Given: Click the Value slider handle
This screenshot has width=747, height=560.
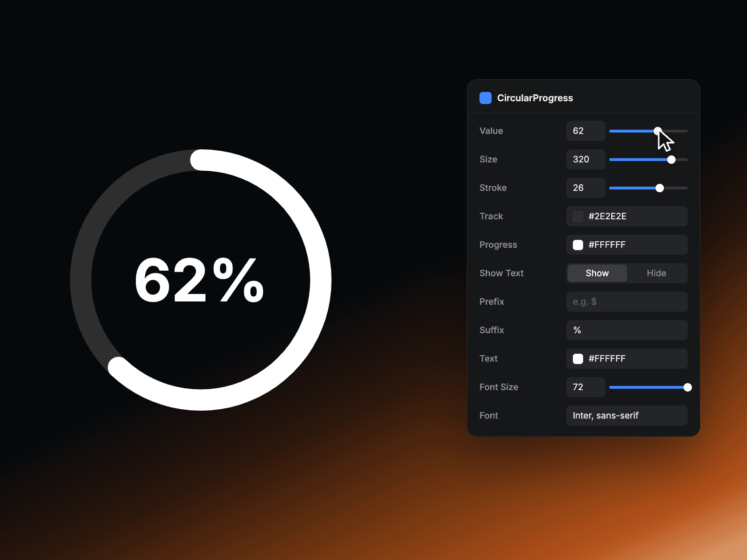Looking at the screenshot, I should (x=658, y=131).
